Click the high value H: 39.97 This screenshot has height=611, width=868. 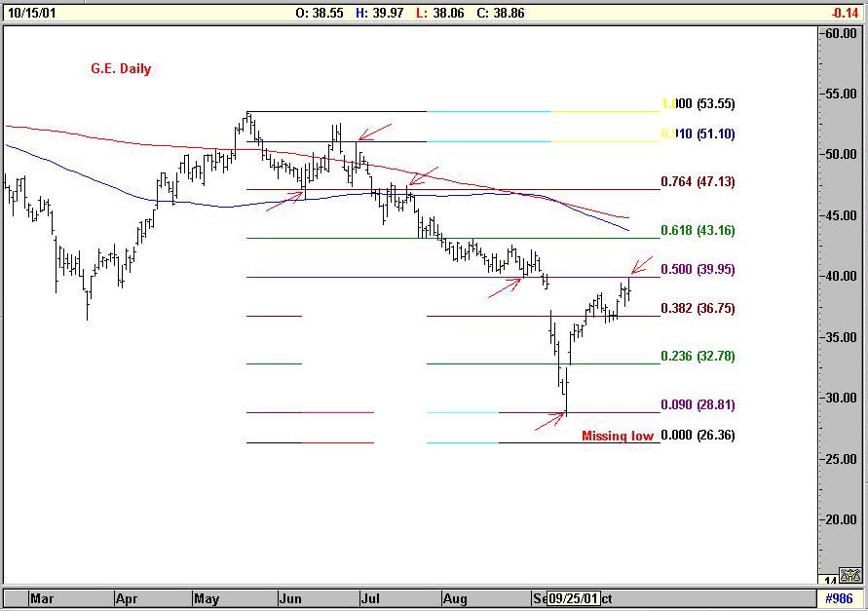pos(379,13)
